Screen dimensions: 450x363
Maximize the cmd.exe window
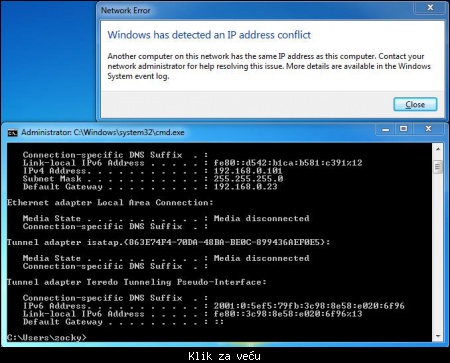tap(403, 129)
